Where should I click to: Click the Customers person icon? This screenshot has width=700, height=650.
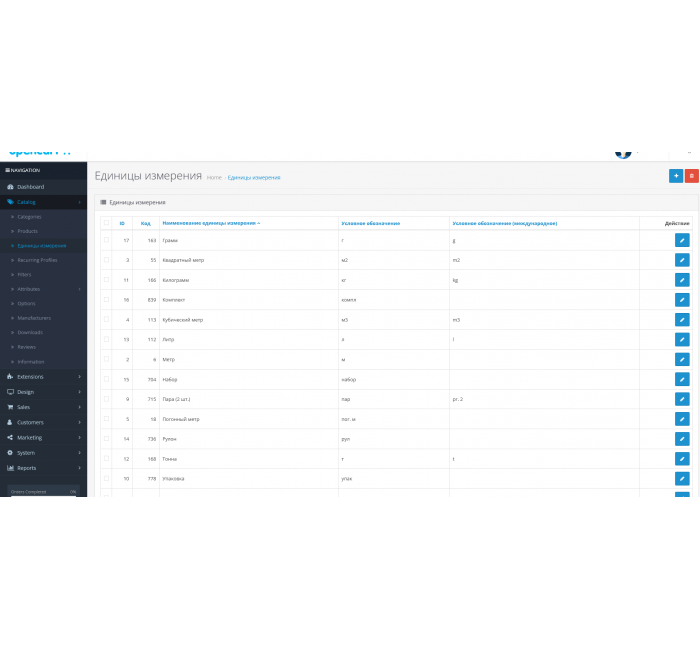point(10,422)
